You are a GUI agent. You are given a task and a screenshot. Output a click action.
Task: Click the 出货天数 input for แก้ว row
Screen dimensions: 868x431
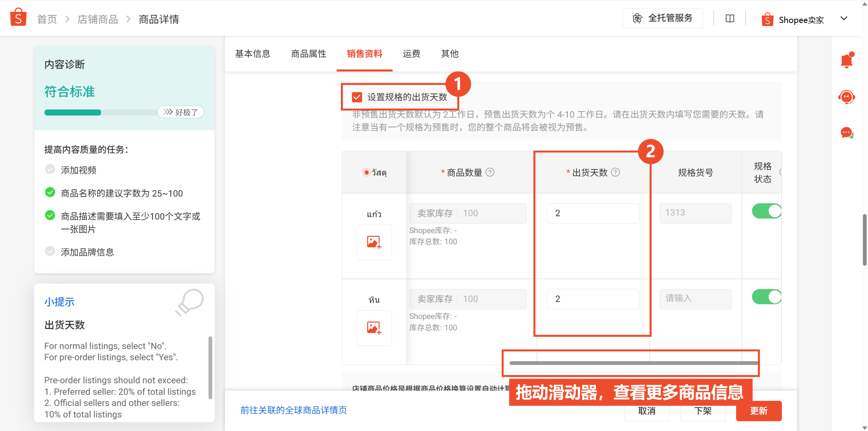(x=593, y=213)
